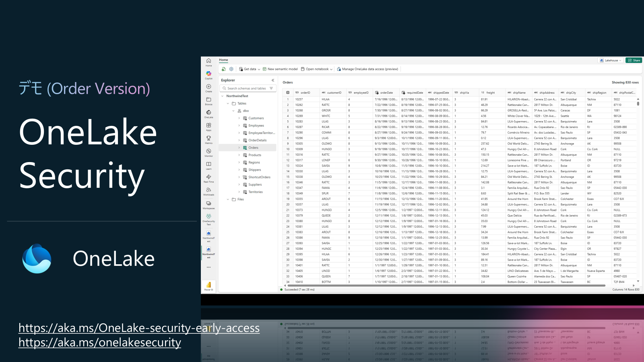
Task: Collapse the Files folder chevron
Action: 228,200
